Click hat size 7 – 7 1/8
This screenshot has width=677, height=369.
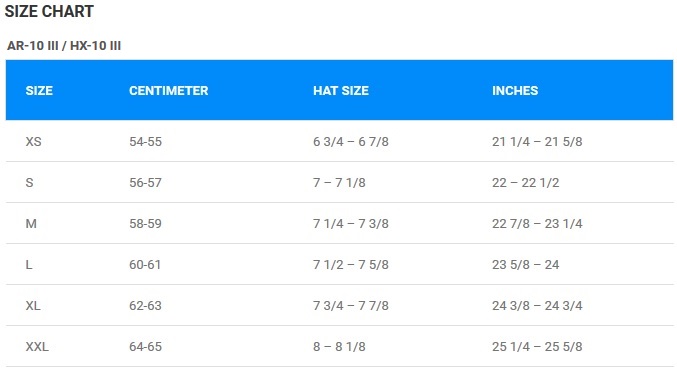pyautogui.click(x=339, y=183)
